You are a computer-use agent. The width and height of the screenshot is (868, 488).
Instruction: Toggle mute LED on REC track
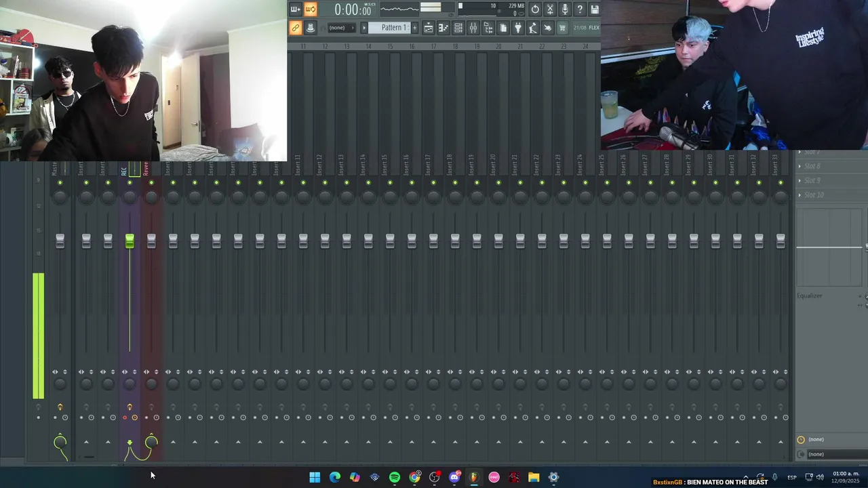coord(130,182)
